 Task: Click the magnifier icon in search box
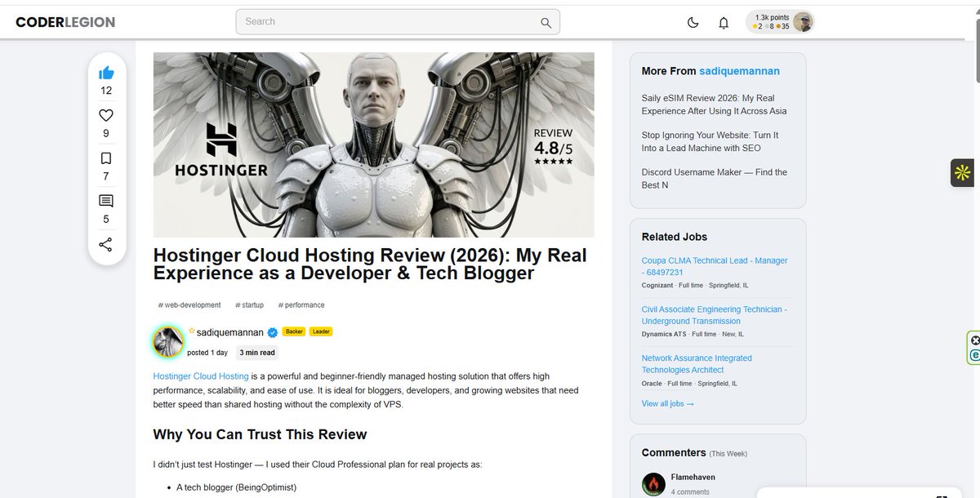pos(546,22)
